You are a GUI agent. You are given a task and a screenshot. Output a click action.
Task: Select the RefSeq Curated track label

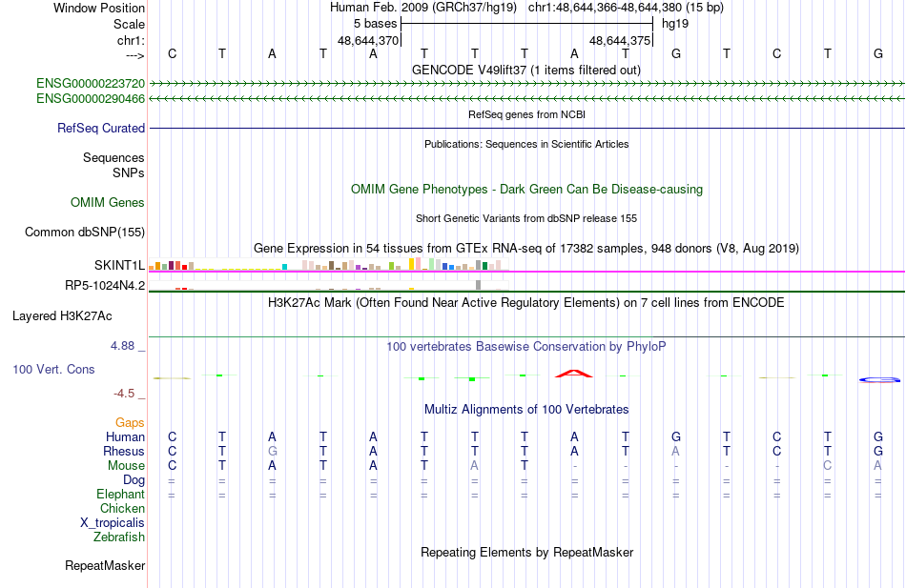click(101, 129)
